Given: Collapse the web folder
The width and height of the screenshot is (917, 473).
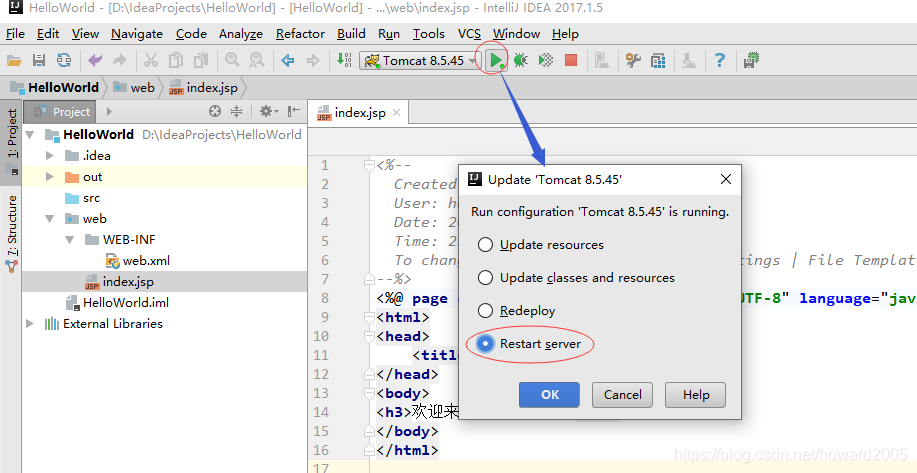Looking at the screenshot, I should pyautogui.click(x=50, y=219).
